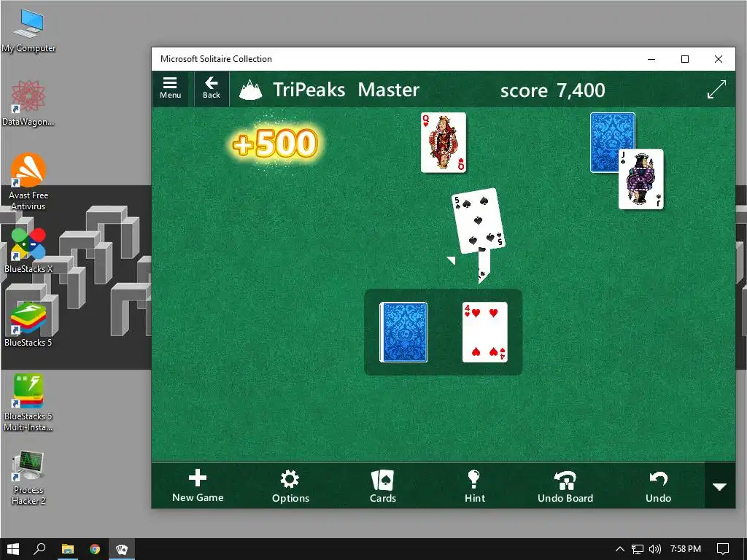Maximize the Solitaire Collection window

click(x=684, y=59)
